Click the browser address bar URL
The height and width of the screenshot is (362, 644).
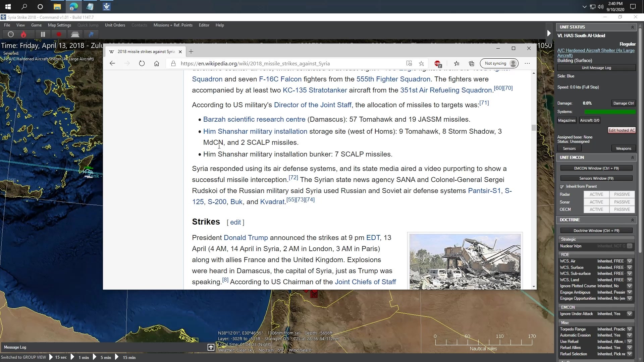click(255, 63)
